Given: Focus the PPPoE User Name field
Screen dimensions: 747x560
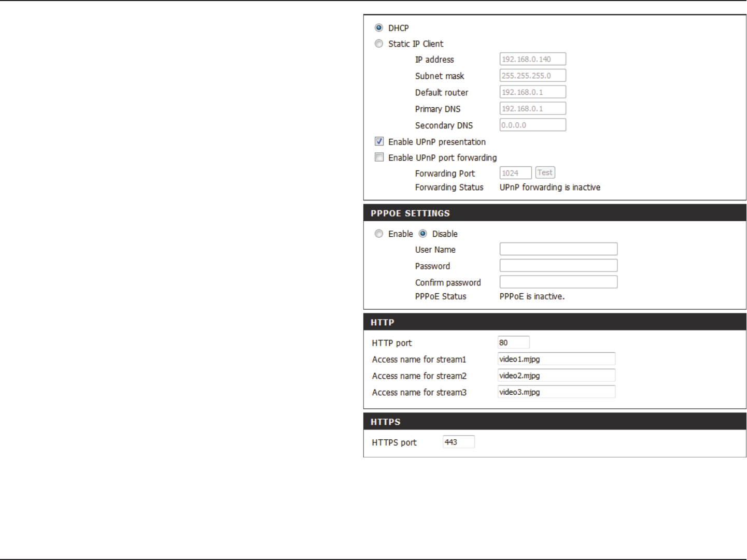Looking at the screenshot, I should tap(559, 249).
